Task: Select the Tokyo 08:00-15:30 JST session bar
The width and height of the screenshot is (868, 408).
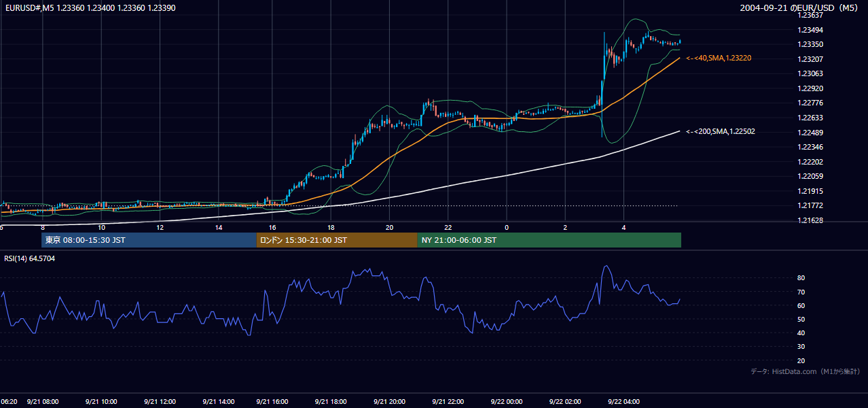Action: (x=149, y=240)
